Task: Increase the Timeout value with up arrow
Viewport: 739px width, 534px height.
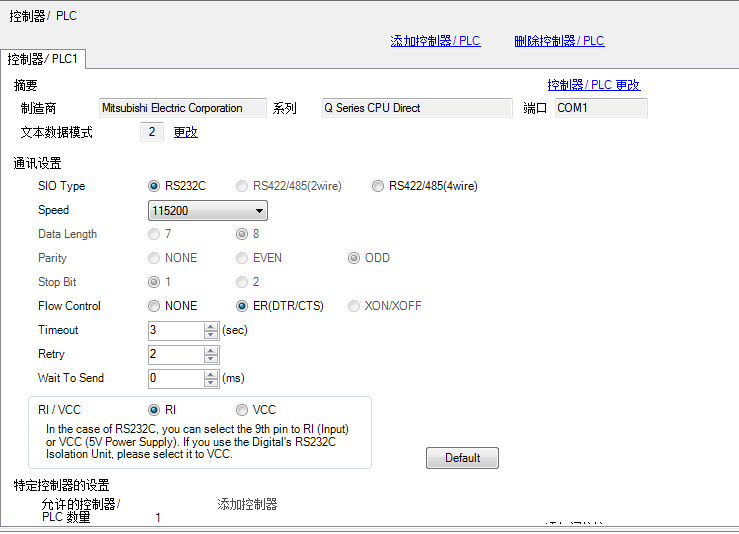Action: pos(211,326)
